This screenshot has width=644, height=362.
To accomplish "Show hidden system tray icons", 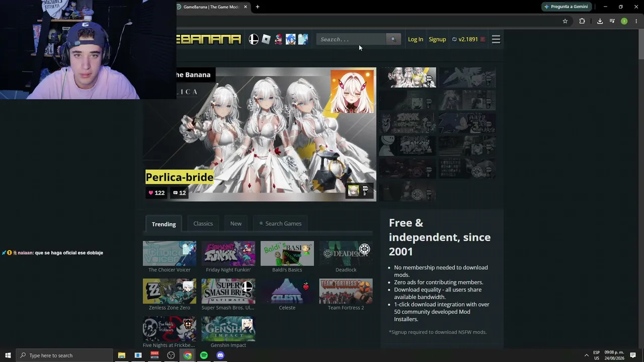I will (586, 355).
